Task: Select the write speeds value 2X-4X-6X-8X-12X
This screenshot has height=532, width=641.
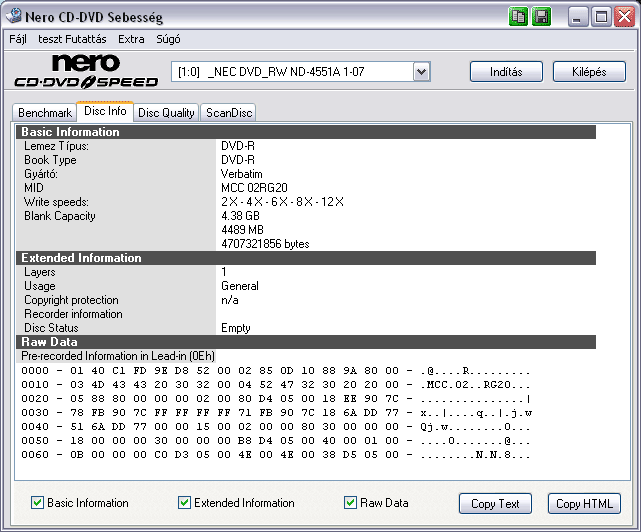Action: coord(282,202)
